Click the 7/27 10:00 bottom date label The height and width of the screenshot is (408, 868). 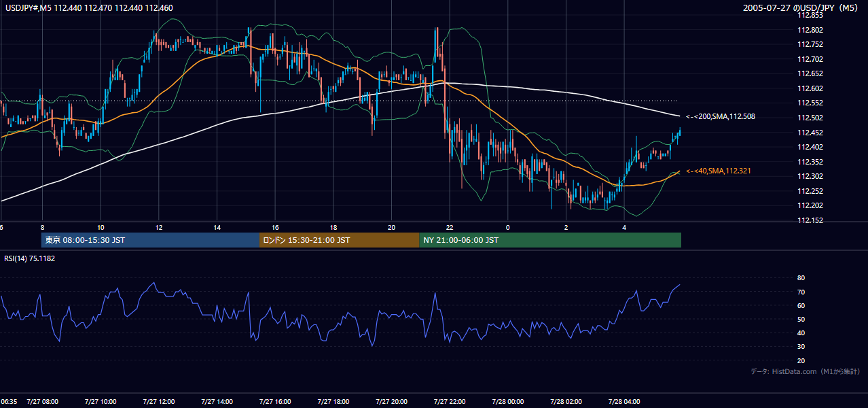coord(101,401)
